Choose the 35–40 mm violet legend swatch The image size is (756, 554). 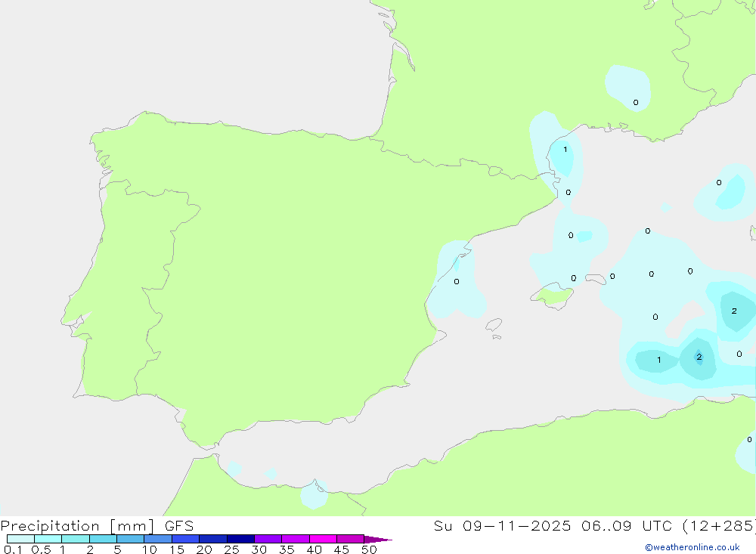click(295, 539)
